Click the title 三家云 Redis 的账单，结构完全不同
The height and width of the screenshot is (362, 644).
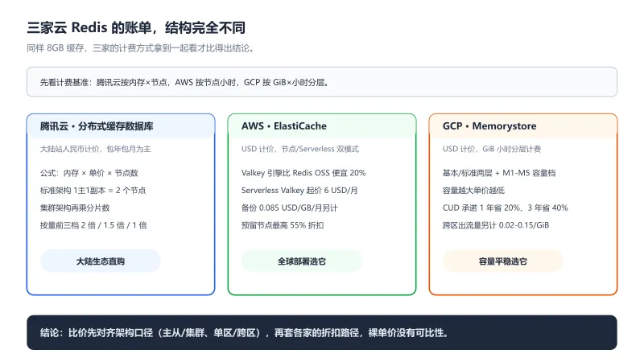(x=136, y=27)
